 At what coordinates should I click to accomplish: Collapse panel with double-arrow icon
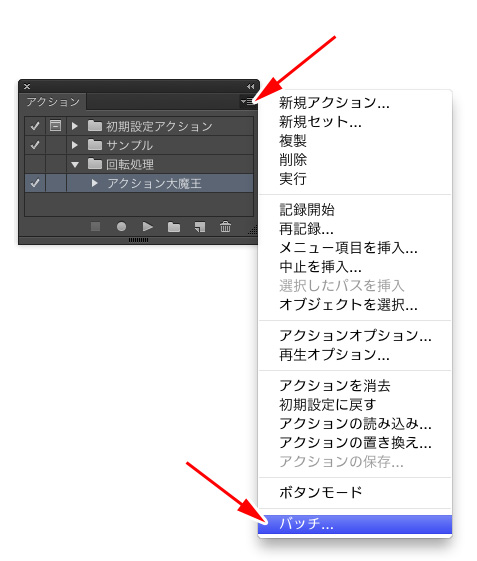pyautogui.click(x=250, y=87)
